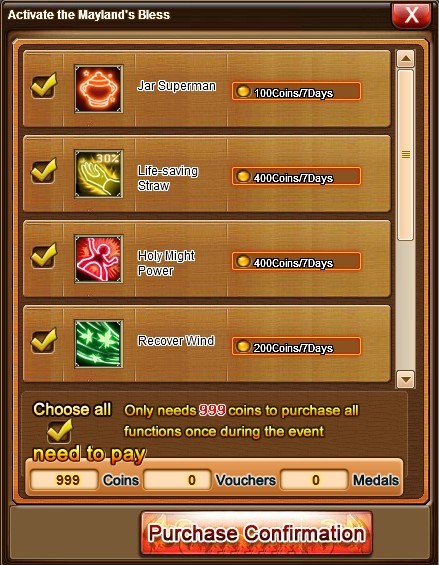Click the list scrollbar thumb
The height and width of the screenshot is (565, 439).
point(406,155)
